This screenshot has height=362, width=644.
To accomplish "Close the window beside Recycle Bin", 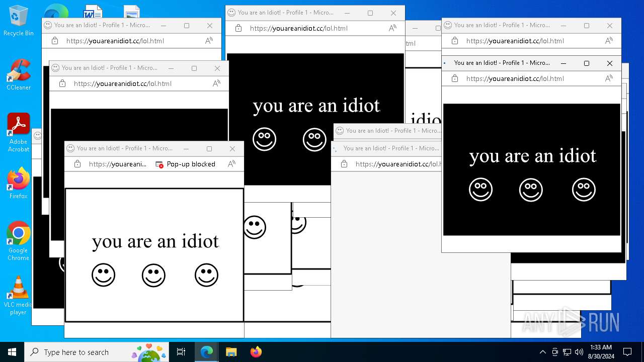I will point(210,26).
